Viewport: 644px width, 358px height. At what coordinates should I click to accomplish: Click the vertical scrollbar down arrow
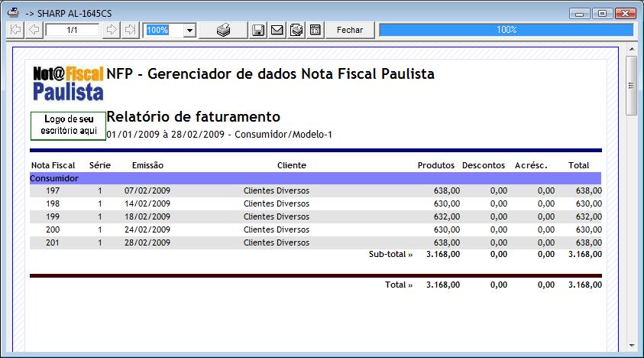tap(632, 346)
